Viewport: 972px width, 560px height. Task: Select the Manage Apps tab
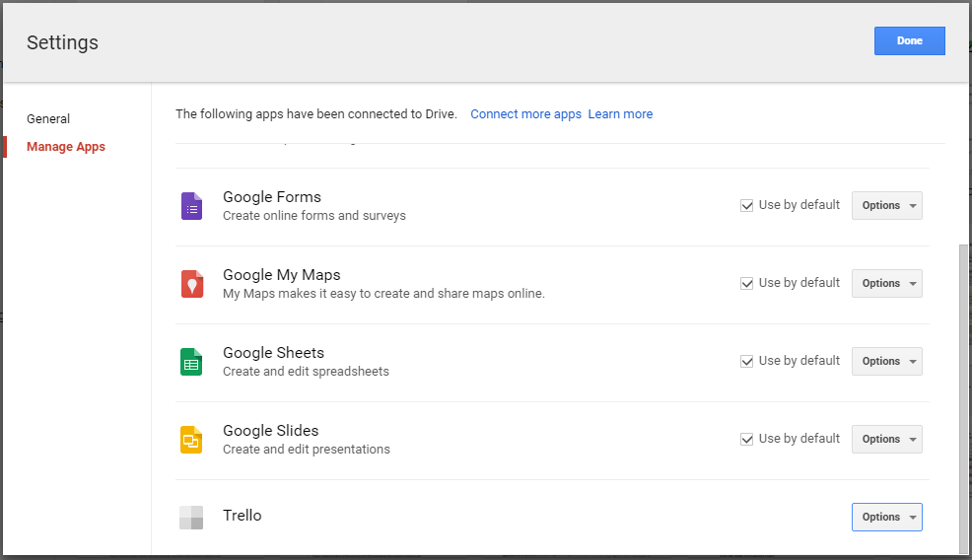(x=66, y=147)
